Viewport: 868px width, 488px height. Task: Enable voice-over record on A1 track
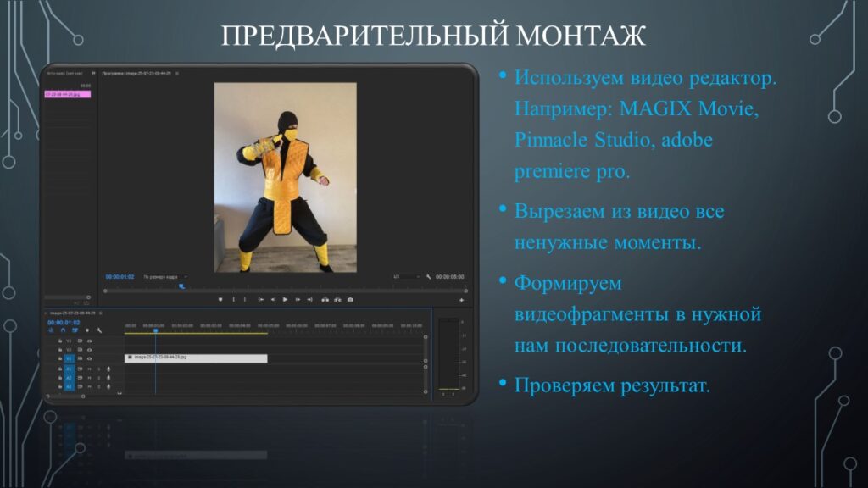tap(108, 369)
